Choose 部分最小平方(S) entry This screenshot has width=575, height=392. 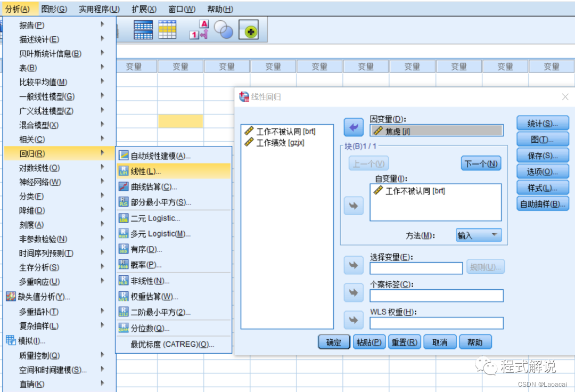[x=174, y=202]
